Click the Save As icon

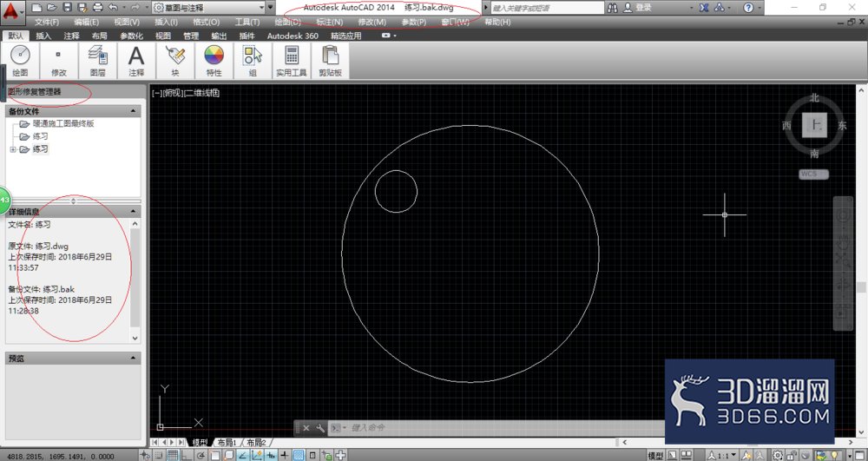82,8
